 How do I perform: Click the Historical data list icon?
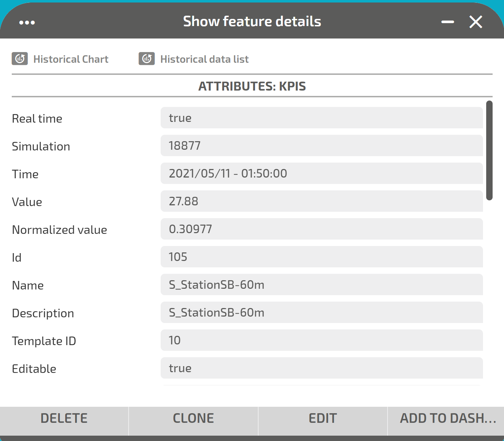147,59
